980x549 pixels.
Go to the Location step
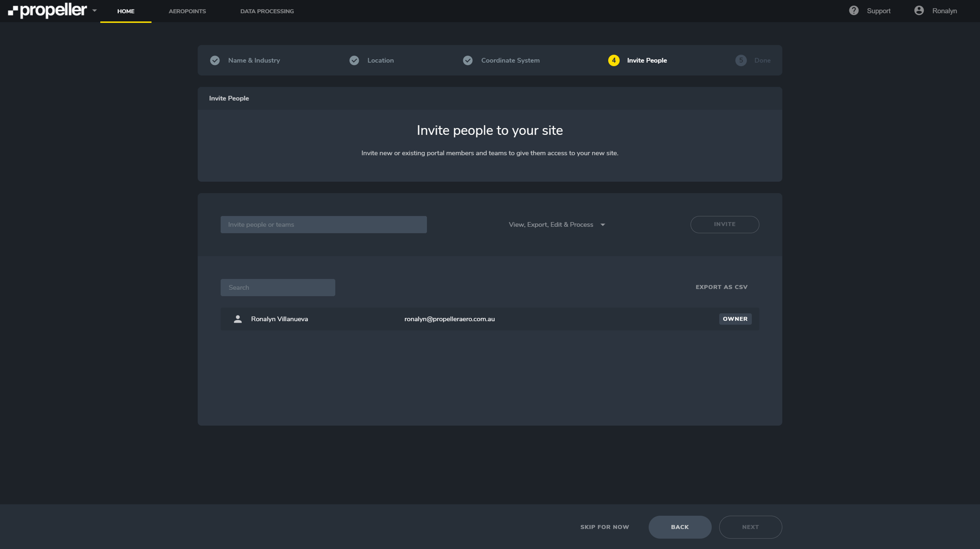click(380, 60)
